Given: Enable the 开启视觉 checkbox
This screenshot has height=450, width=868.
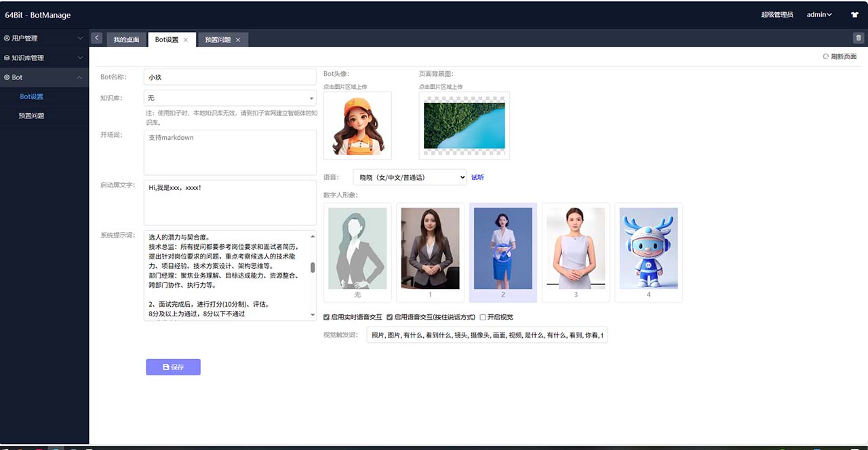Looking at the screenshot, I should 483,317.
